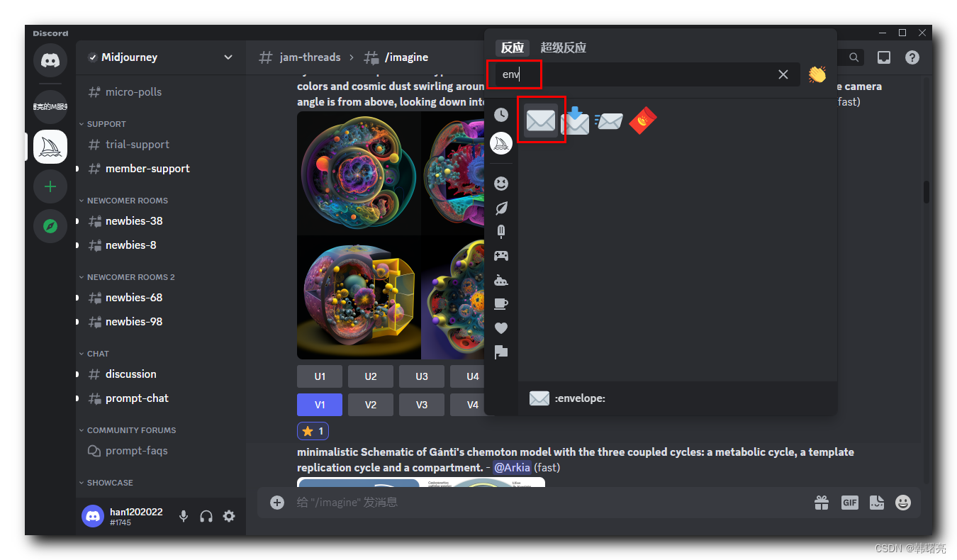Open the sticker picker

(x=877, y=503)
